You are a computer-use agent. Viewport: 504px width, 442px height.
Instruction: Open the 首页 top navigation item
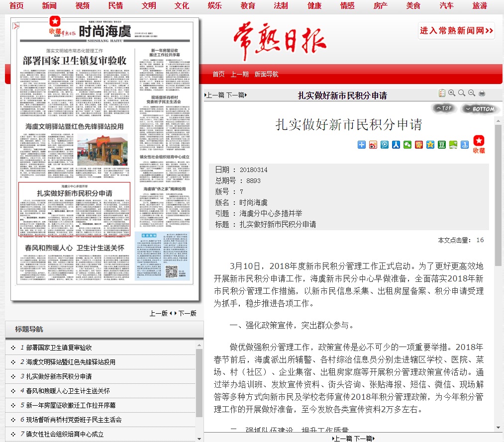(16, 5)
